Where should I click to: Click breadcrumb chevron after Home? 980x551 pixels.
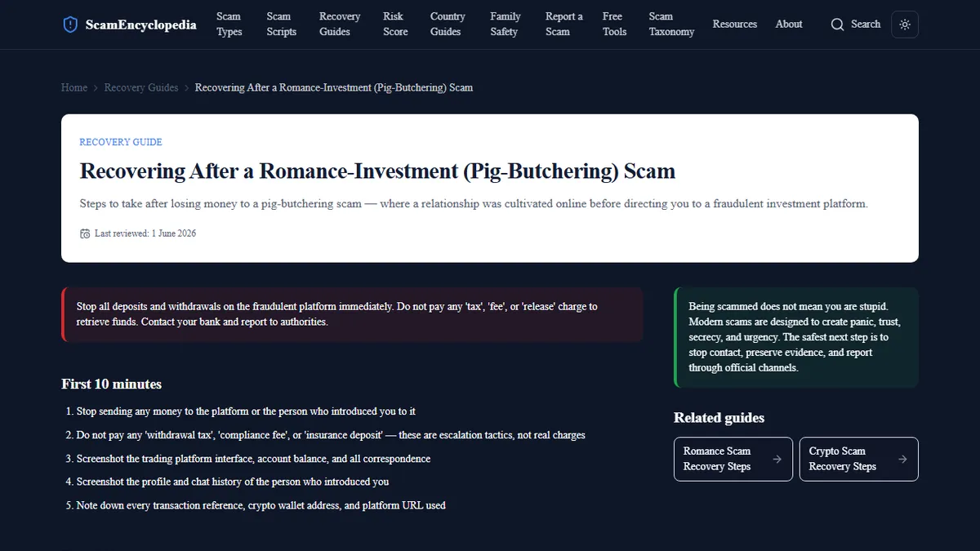pyautogui.click(x=96, y=87)
